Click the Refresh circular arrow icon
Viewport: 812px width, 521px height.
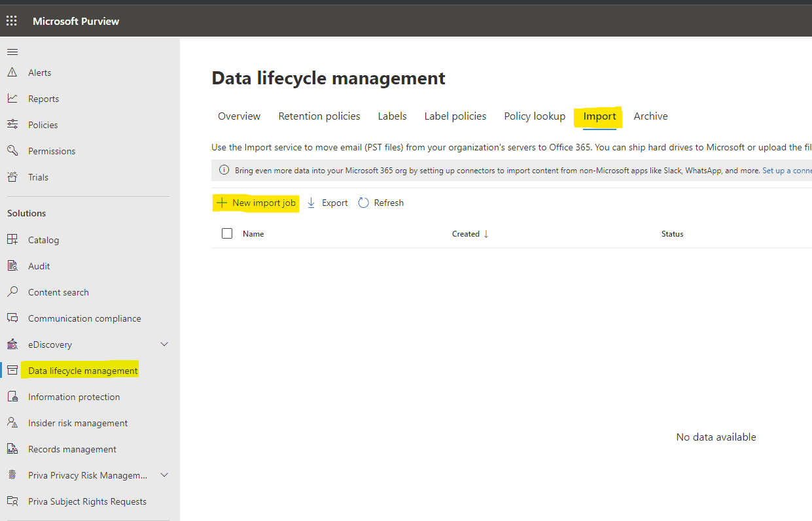click(x=363, y=203)
